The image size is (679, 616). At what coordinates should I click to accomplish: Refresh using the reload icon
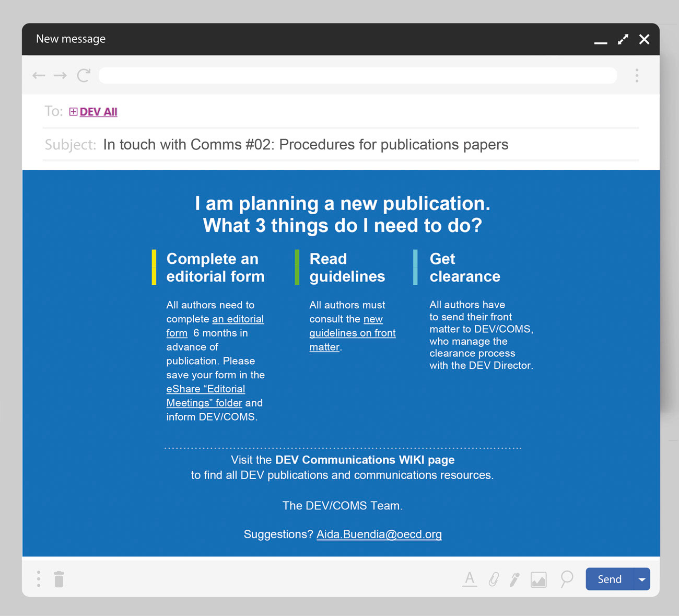point(84,75)
